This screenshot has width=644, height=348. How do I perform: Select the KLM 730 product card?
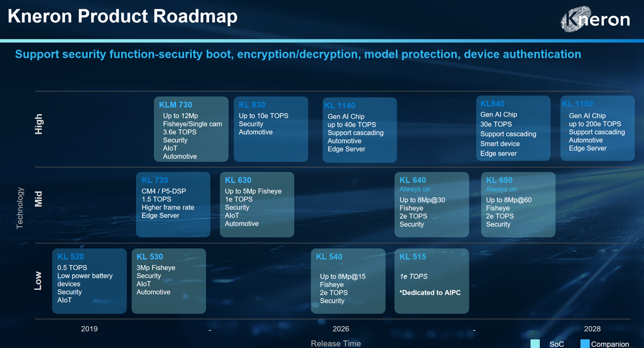pyautogui.click(x=191, y=129)
